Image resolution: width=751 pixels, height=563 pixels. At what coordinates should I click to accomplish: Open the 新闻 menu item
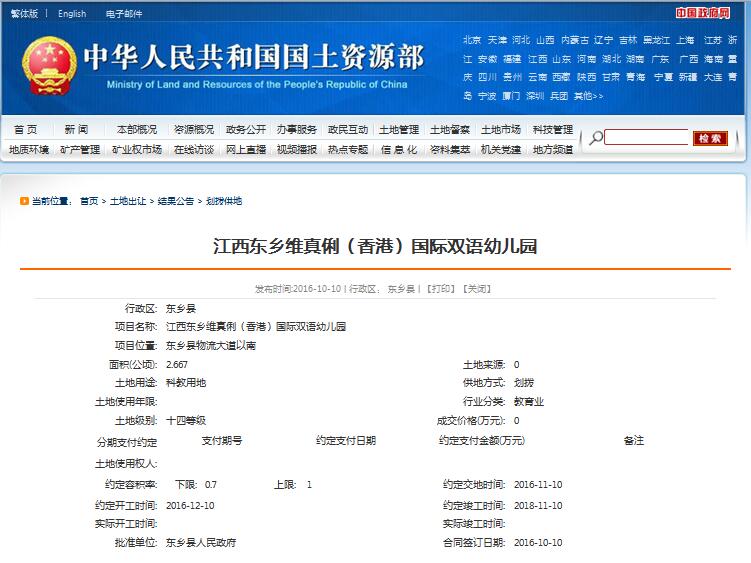click(76, 129)
